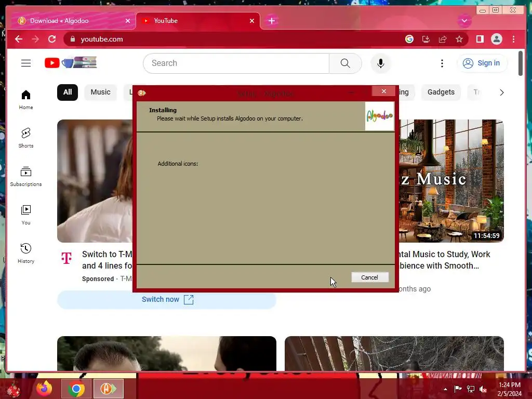This screenshot has height=399, width=532.
Task: Bookmark this page with the star icon
Action: [459, 39]
